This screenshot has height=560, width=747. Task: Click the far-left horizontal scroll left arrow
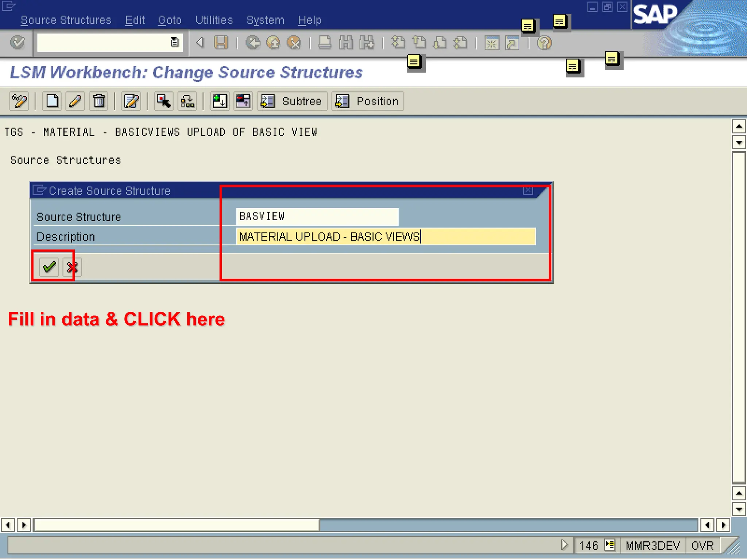8,525
